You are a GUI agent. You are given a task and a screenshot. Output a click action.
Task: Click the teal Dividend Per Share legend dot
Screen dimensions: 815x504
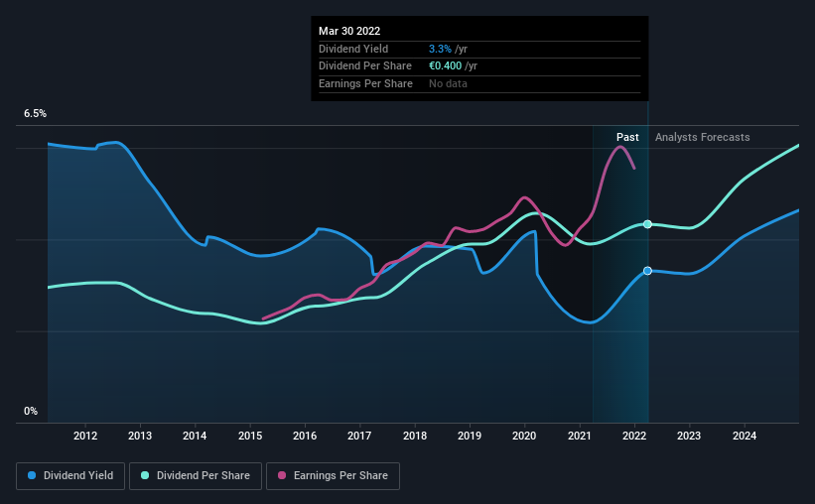coord(145,475)
